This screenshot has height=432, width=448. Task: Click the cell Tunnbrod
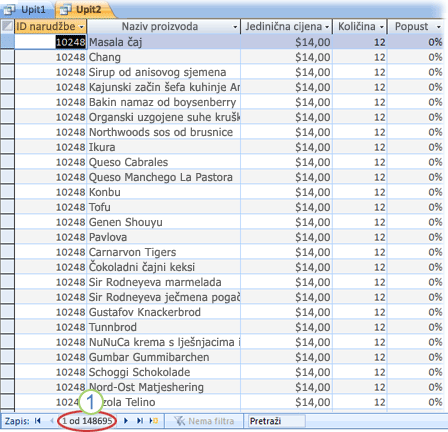164,327
